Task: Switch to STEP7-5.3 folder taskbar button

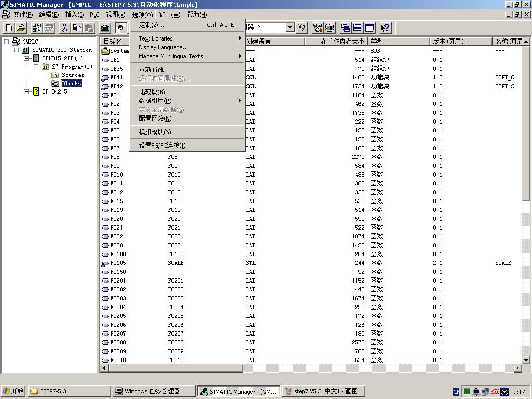Action: click(x=69, y=391)
